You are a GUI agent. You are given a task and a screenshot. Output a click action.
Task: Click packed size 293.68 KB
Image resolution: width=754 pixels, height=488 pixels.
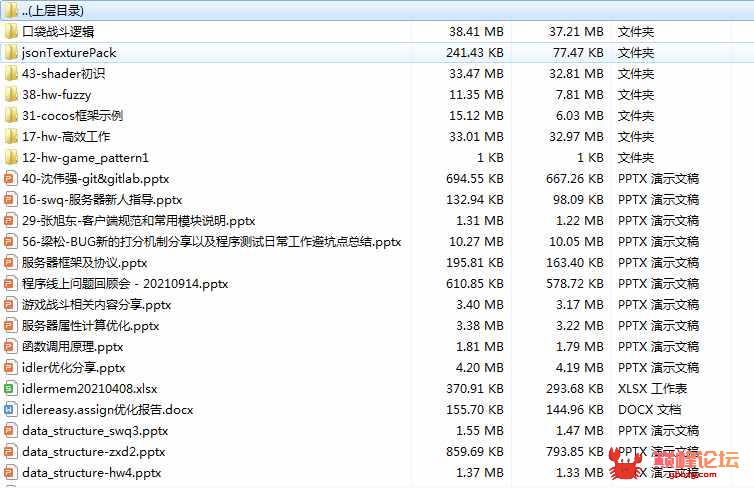575,388
